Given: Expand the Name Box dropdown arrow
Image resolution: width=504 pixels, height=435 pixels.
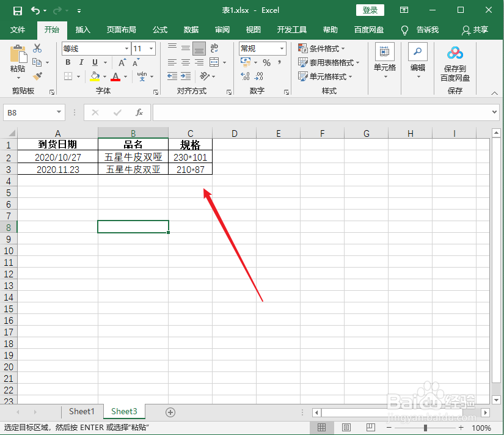Looking at the screenshot, I should [x=59, y=112].
